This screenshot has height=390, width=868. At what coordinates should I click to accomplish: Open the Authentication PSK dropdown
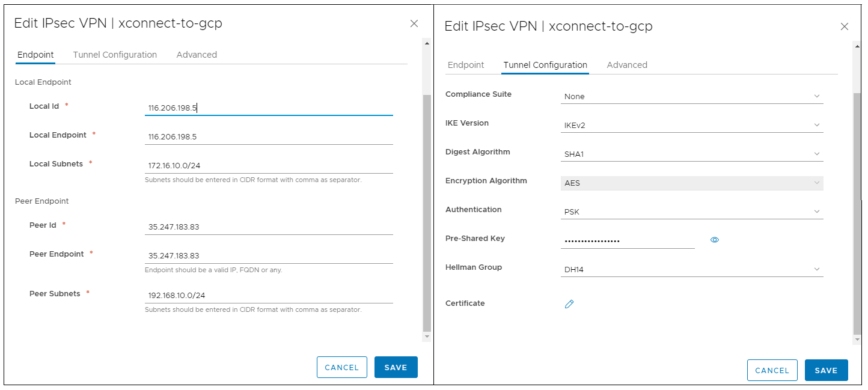(x=692, y=212)
